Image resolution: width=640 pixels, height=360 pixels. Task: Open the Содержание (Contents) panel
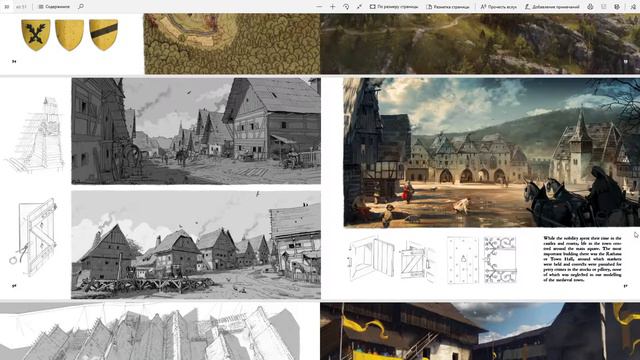(54, 7)
